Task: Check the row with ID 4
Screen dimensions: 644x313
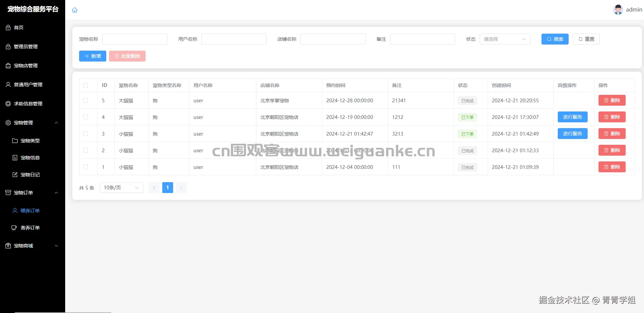Action: (x=86, y=117)
